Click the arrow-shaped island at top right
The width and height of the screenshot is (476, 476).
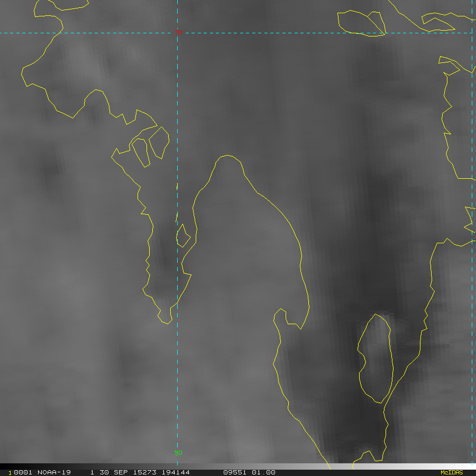437,23
